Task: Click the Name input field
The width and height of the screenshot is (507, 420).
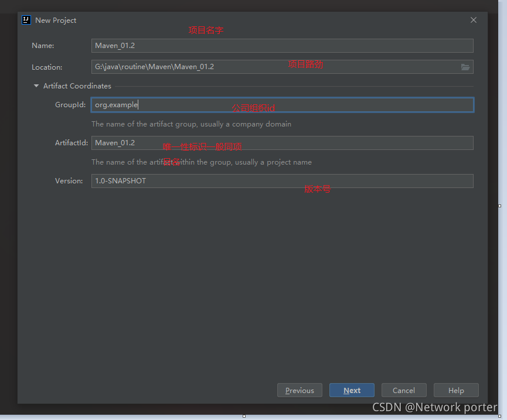Action: [283, 46]
